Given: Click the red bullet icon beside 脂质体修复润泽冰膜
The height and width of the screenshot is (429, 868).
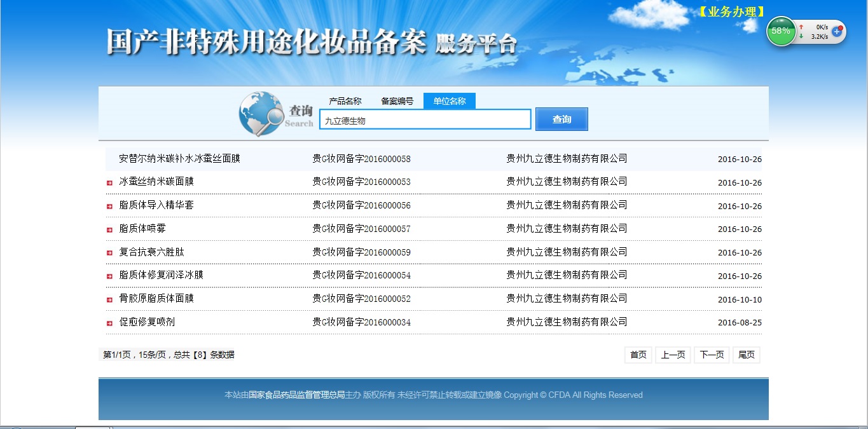Looking at the screenshot, I should 109,276.
